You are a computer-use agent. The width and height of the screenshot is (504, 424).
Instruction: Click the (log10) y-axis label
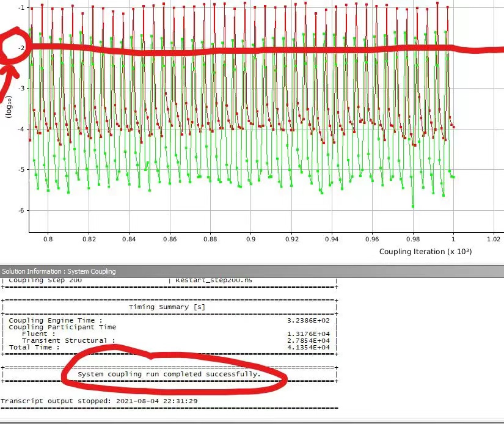9,106
